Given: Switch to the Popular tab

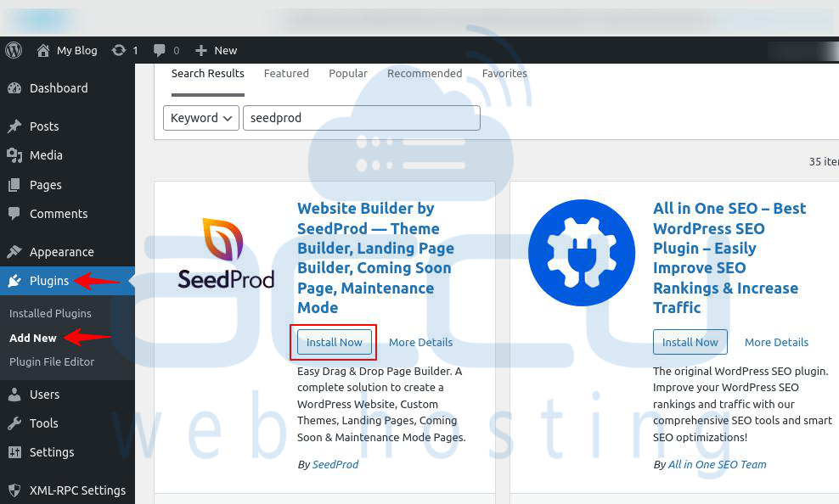Looking at the screenshot, I should tap(348, 74).
